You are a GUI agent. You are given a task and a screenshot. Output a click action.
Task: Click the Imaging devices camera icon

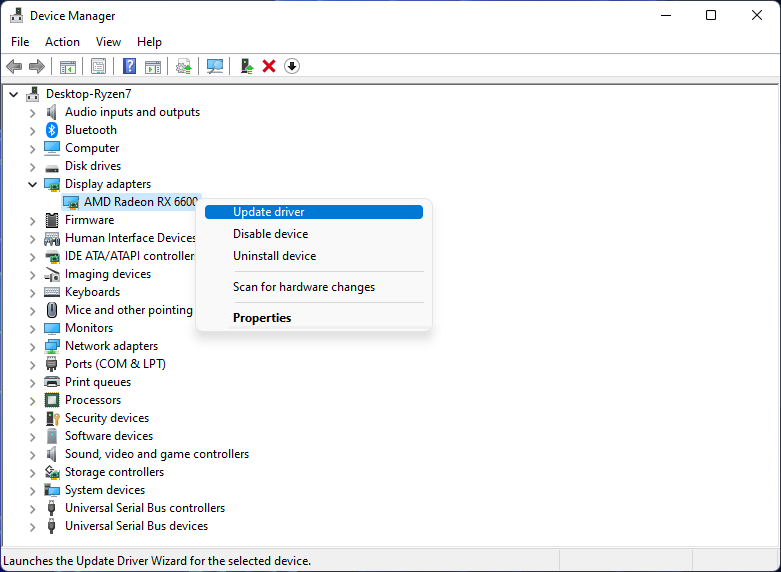(x=52, y=274)
